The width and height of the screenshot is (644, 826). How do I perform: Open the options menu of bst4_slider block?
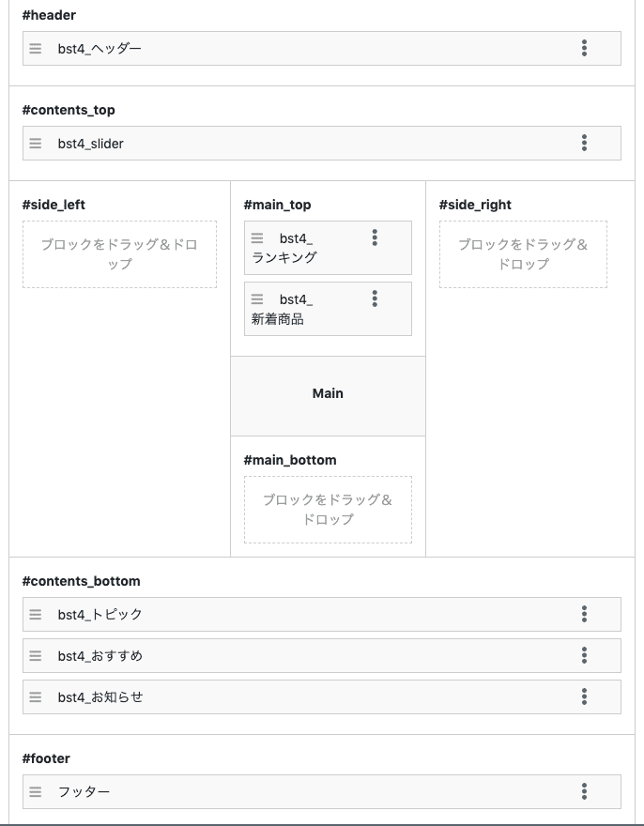tap(584, 143)
